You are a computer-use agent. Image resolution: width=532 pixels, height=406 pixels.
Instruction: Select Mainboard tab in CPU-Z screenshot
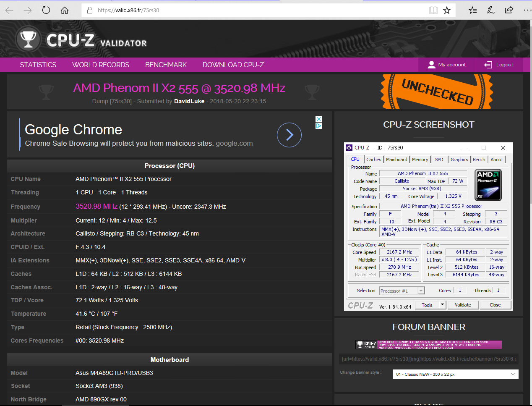tap(396, 160)
